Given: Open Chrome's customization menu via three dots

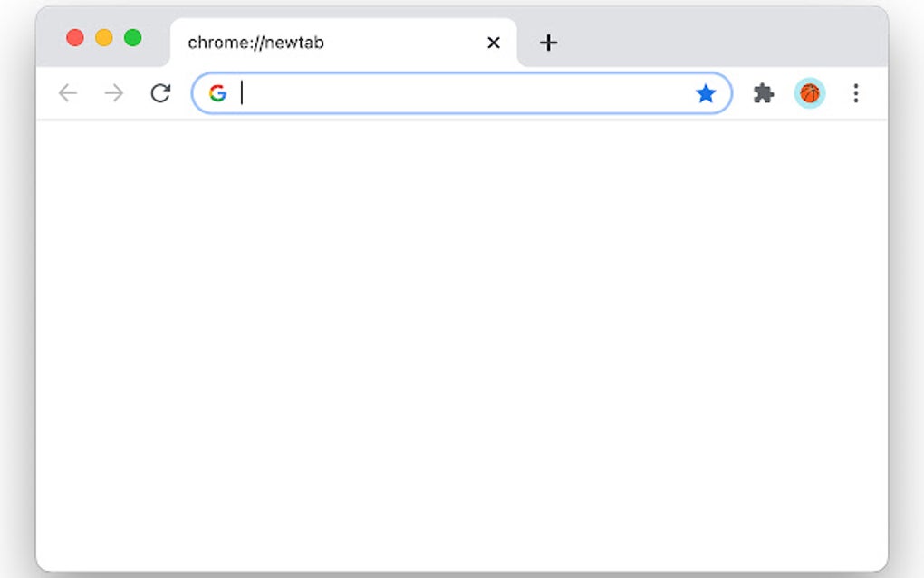Looking at the screenshot, I should [855, 92].
